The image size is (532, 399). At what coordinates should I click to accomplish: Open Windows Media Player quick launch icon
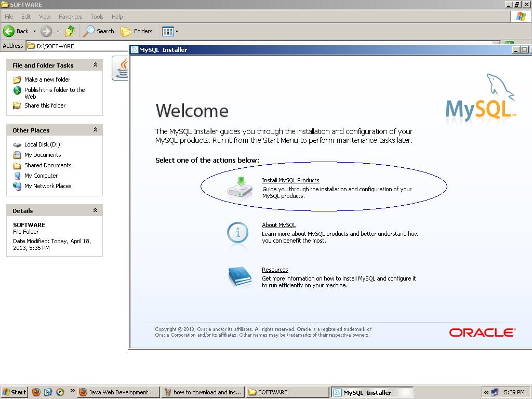(x=60, y=392)
